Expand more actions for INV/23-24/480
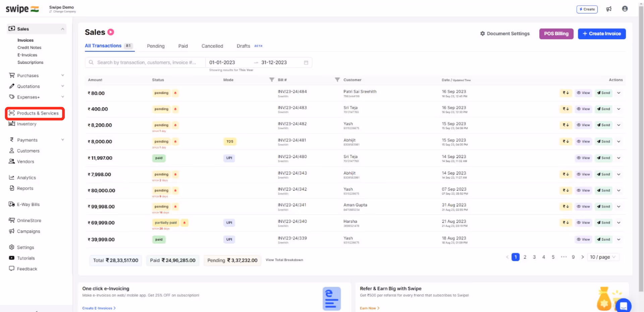 pos(619,158)
